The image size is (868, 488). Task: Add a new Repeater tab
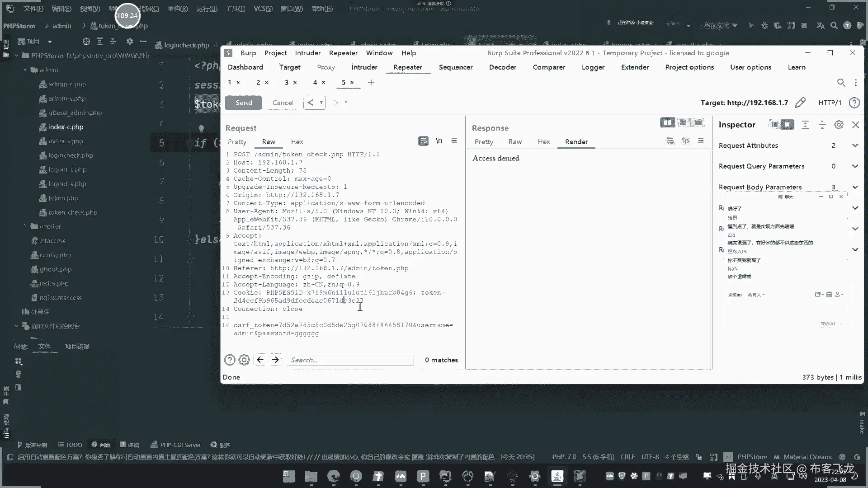click(x=371, y=83)
